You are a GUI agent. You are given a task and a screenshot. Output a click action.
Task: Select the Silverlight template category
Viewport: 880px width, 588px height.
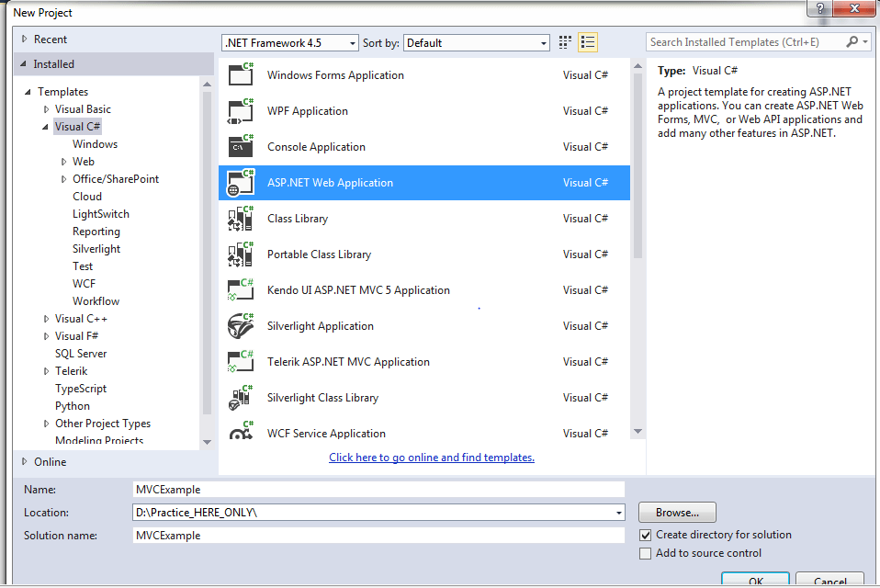[96, 249]
